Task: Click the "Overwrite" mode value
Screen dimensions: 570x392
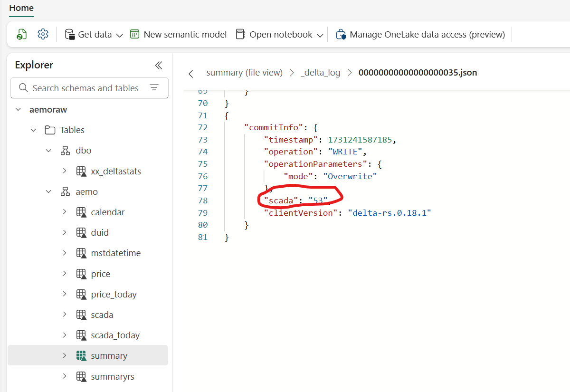Action: click(350, 176)
